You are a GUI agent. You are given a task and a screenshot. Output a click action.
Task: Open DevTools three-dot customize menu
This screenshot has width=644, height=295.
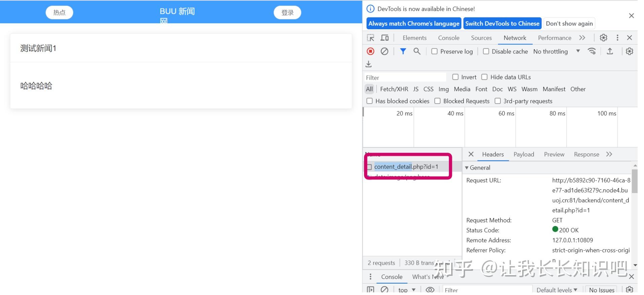pos(617,38)
